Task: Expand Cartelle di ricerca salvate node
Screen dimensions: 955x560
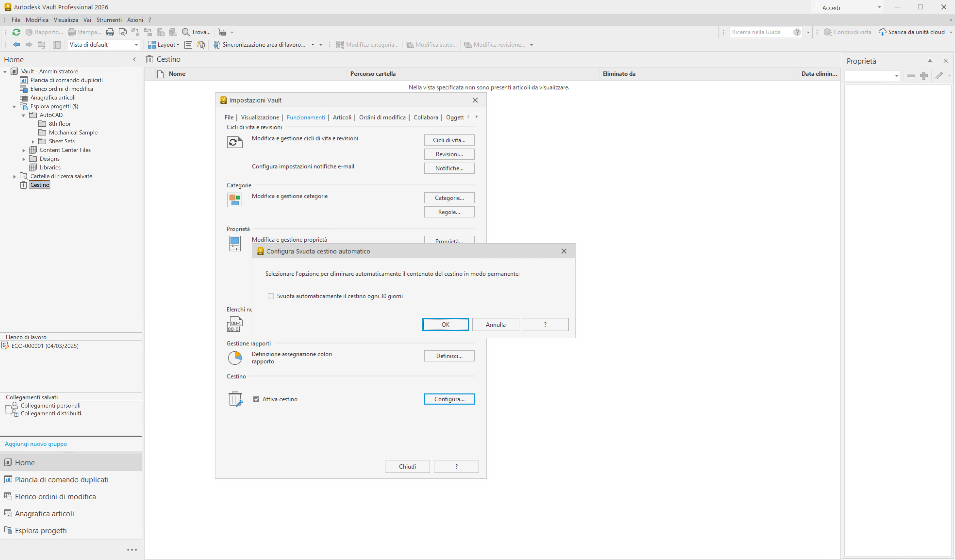Action: tap(14, 177)
